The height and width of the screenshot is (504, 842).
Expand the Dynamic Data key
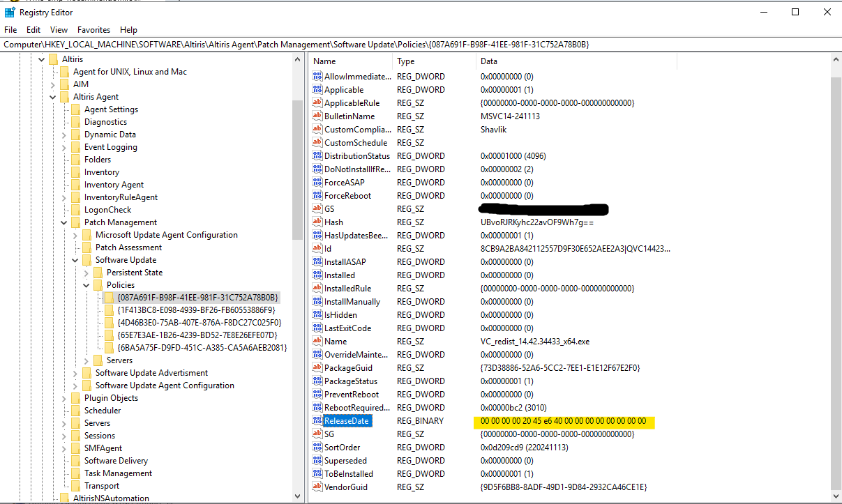[x=64, y=135]
